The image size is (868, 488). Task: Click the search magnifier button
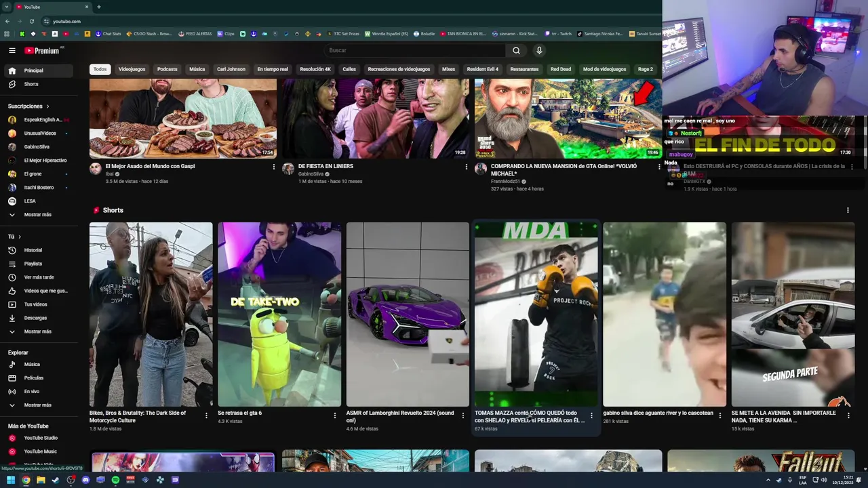pos(516,50)
